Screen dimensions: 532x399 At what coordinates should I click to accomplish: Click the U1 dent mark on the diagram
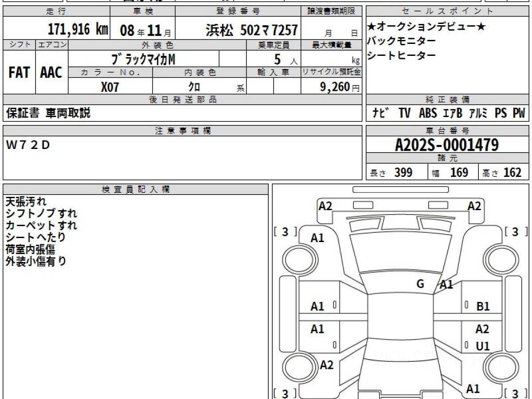[x=482, y=346]
